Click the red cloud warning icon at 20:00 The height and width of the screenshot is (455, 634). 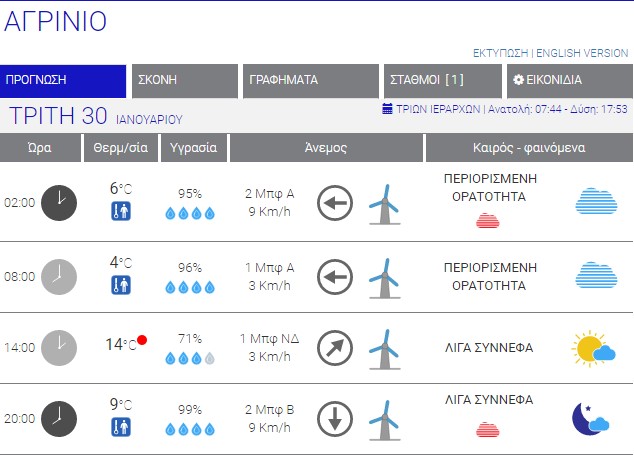click(x=490, y=430)
